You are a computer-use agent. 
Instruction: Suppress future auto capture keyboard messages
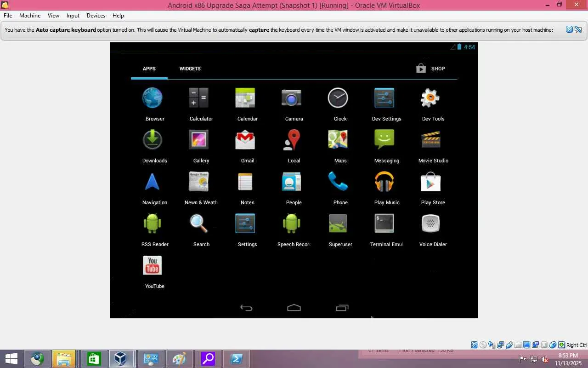(578, 29)
